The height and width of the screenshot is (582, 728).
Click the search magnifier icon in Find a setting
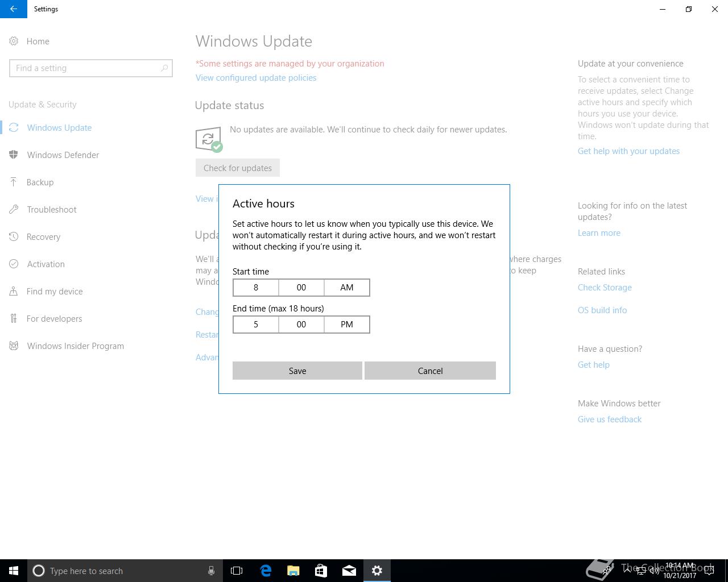pos(164,68)
